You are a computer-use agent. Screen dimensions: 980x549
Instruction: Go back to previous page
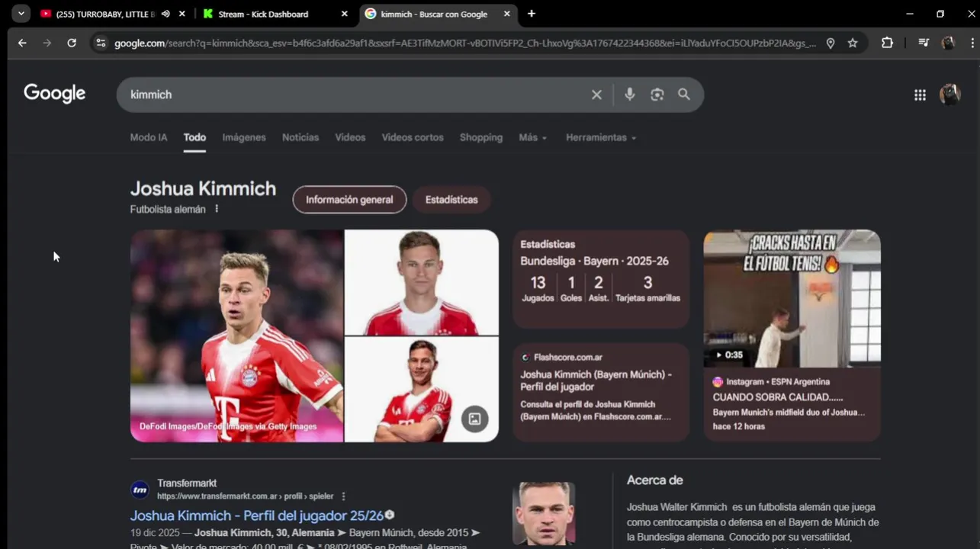tap(22, 43)
